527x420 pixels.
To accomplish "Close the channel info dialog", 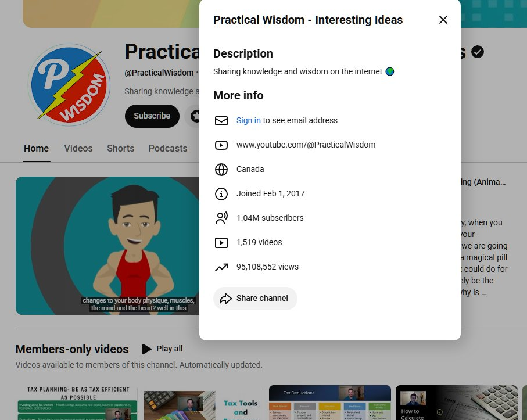I will pos(443,20).
